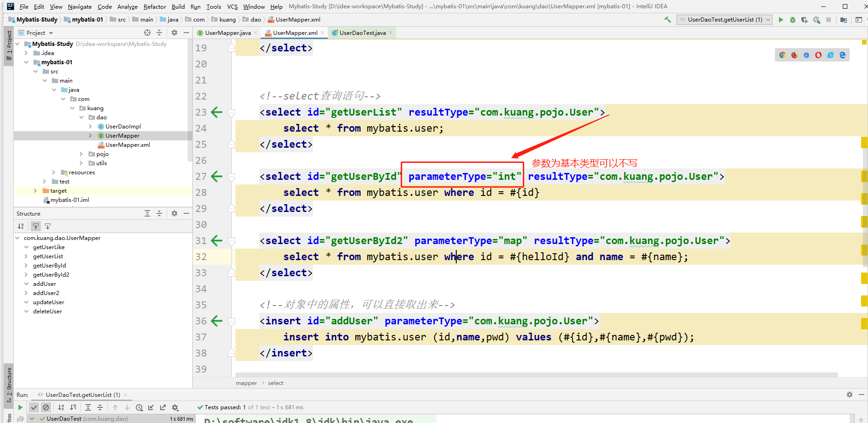Open the Navigate menu

pyautogui.click(x=80, y=6)
